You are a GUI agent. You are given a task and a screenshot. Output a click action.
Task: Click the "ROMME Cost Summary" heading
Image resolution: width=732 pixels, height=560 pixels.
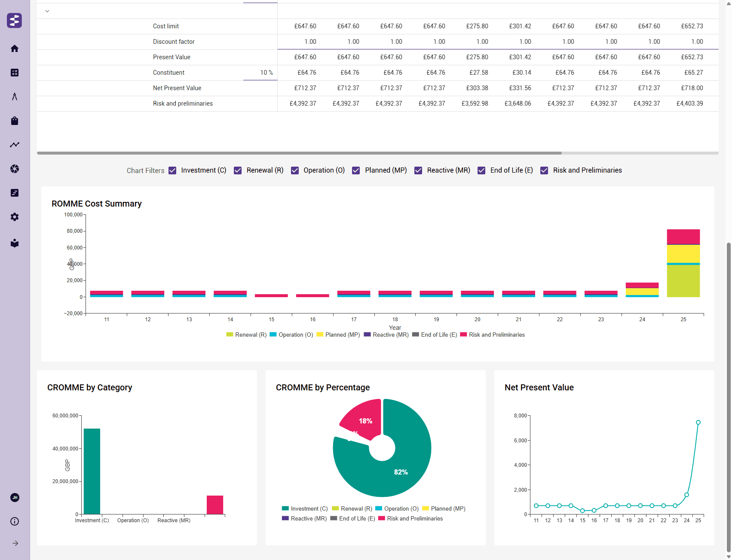coord(97,204)
